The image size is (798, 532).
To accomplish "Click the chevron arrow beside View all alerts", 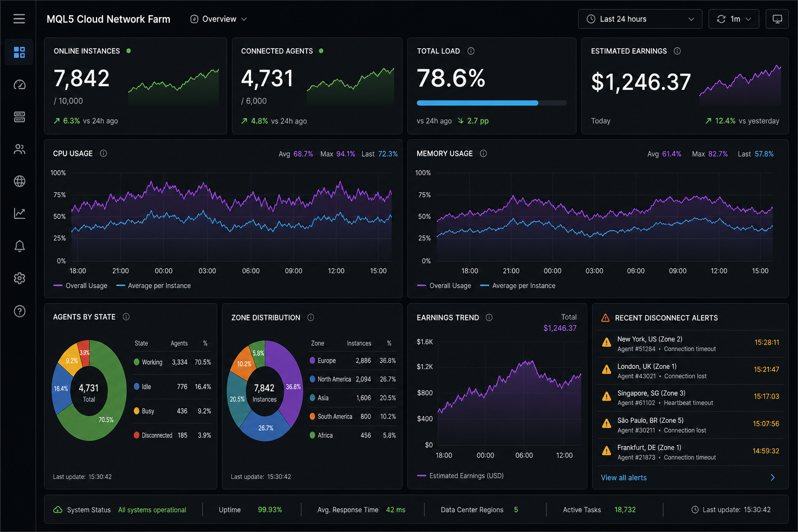I will click(x=773, y=477).
